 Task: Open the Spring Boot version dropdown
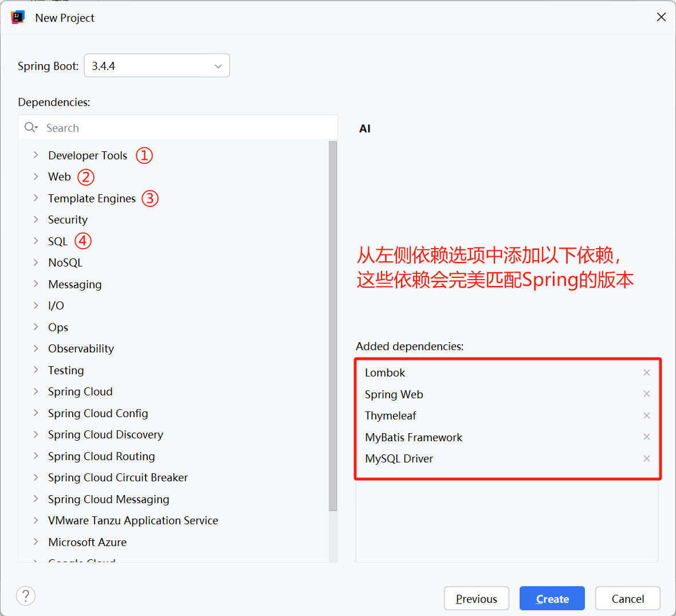coord(156,65)
